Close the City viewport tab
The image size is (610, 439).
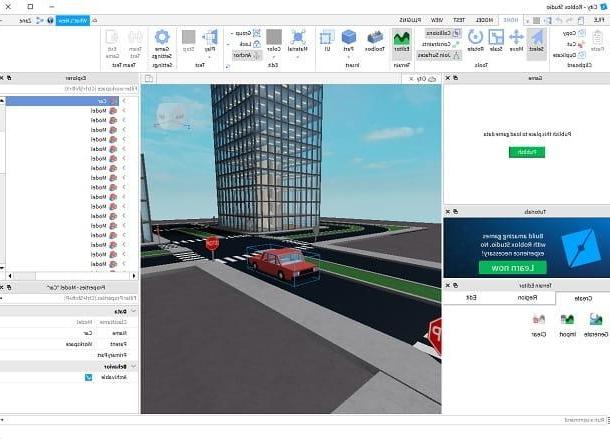[x=412, y=79]
